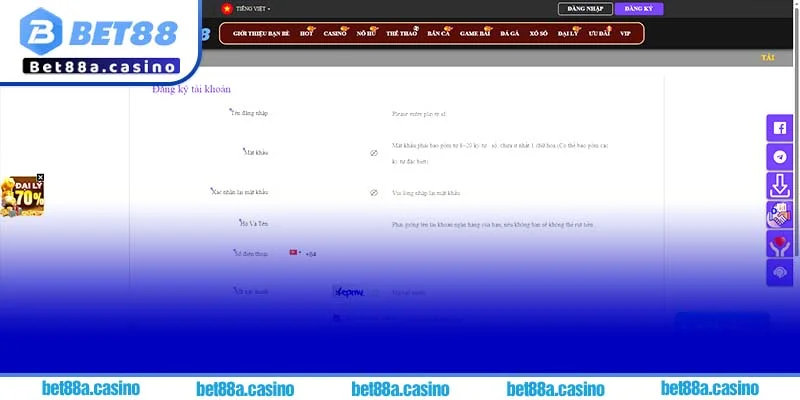800x400 pixels.
Task: Open the Đại Lý 70% promotion banner
Action: [22, 197]
